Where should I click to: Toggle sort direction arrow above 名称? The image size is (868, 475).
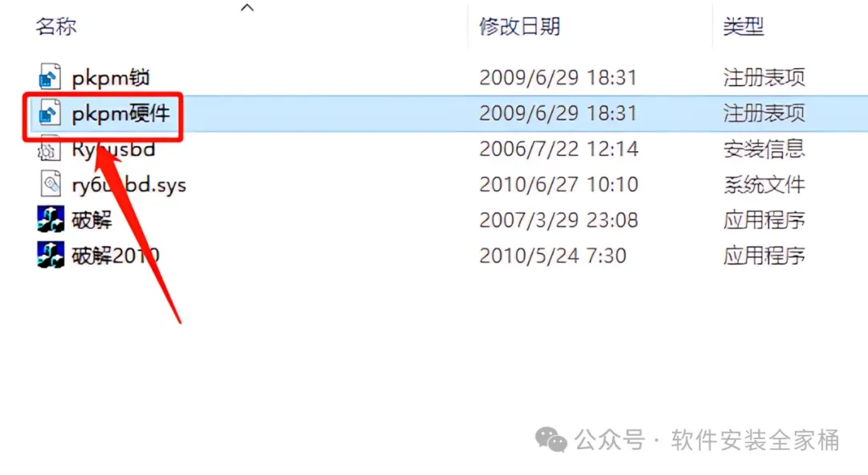pyautogui.click(x=248, y=7)
